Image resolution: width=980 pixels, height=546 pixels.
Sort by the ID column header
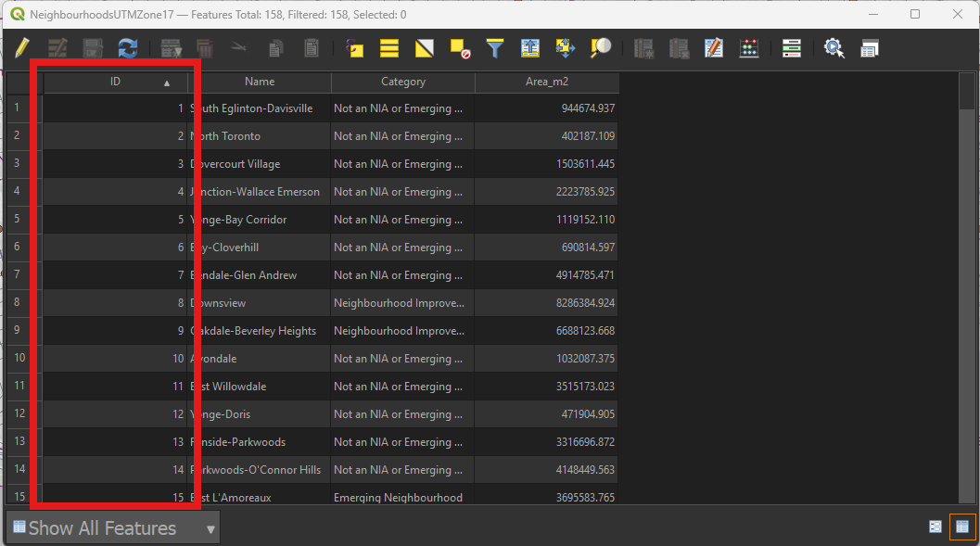pos(115,82)
